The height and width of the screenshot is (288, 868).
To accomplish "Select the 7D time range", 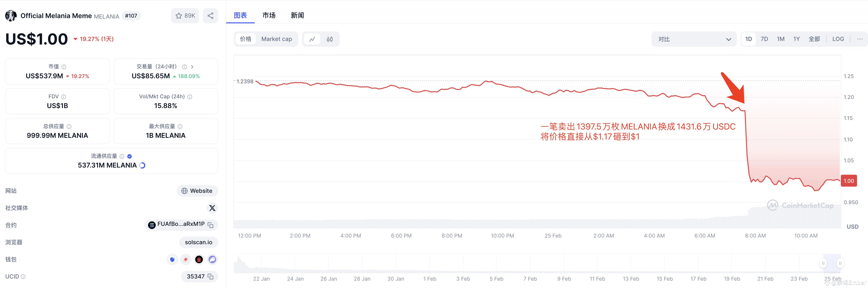I will pyautogui.click(x=764, y=39).
